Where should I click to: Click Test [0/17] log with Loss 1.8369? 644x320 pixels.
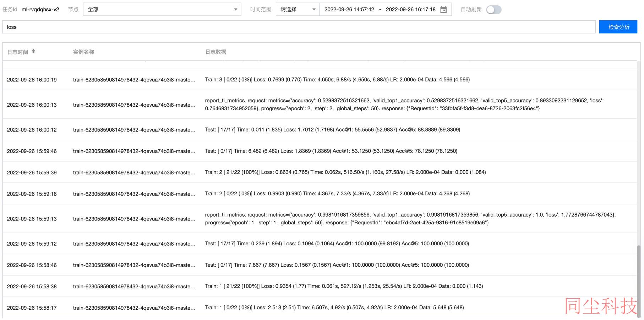331,151
